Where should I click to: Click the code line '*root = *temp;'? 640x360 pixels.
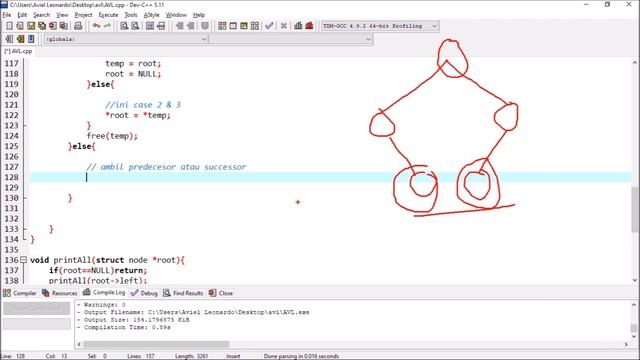(138, 116)
